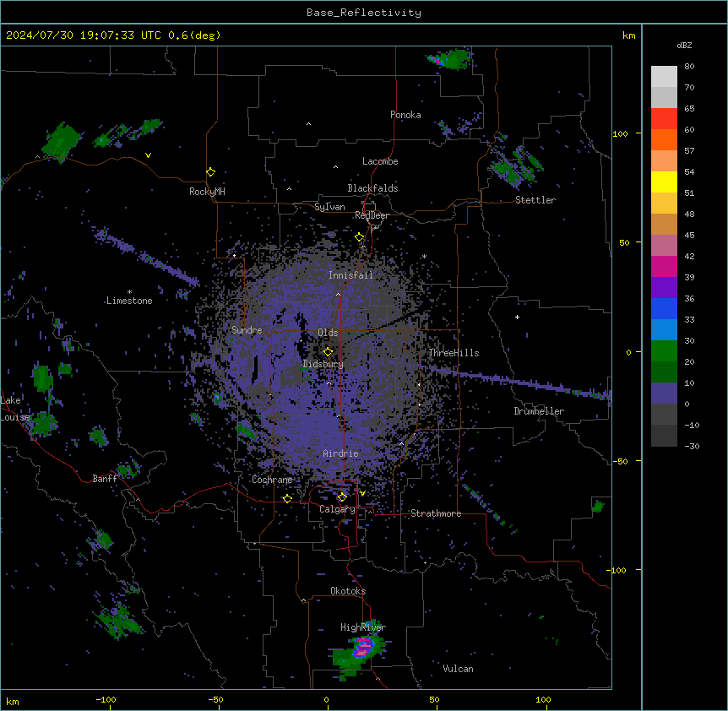Select the white plus marker north of Drumheller
Screen dimensions: 728x711
(x=517, y=317)
